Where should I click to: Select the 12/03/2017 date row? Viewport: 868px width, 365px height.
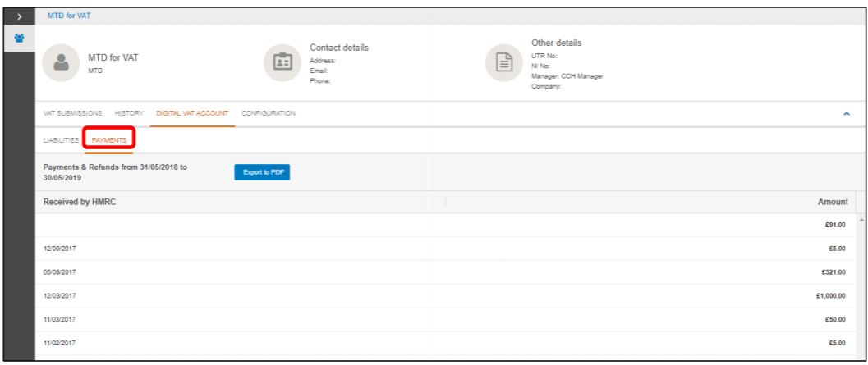(x=446, y=296)
